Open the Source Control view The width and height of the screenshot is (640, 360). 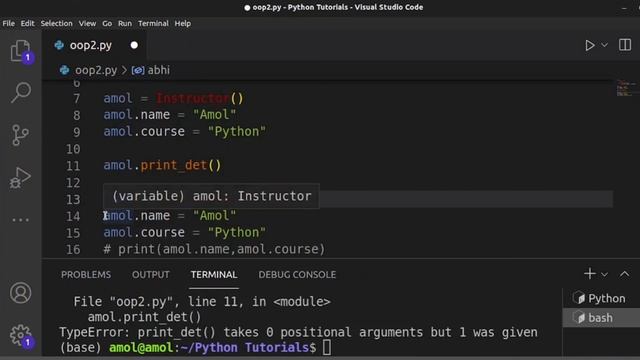(x=20, y=135)
